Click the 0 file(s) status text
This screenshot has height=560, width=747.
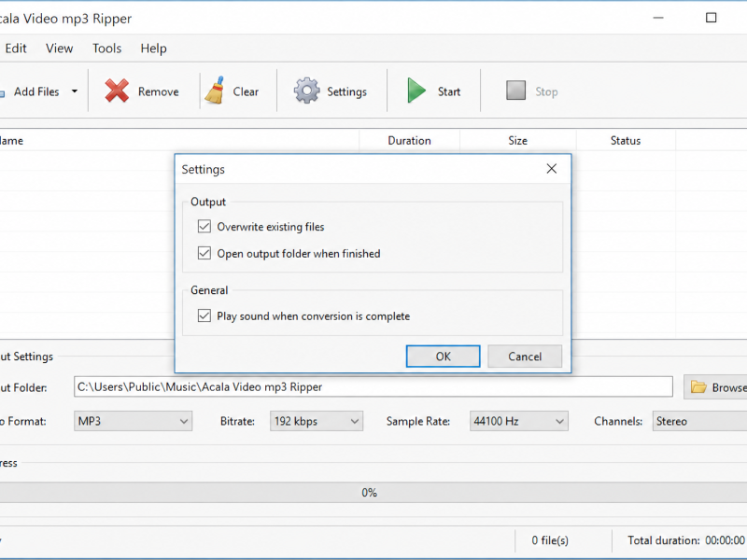click(550, 540)
